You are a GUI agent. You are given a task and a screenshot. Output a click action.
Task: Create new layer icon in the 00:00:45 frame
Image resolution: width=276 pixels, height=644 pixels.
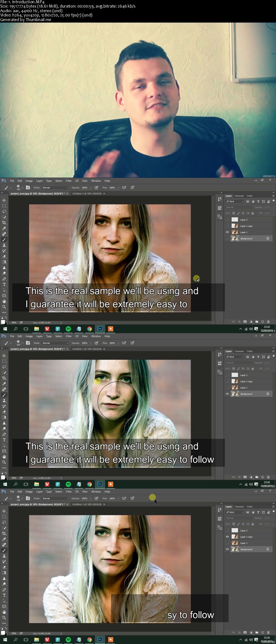pos(263,632)
